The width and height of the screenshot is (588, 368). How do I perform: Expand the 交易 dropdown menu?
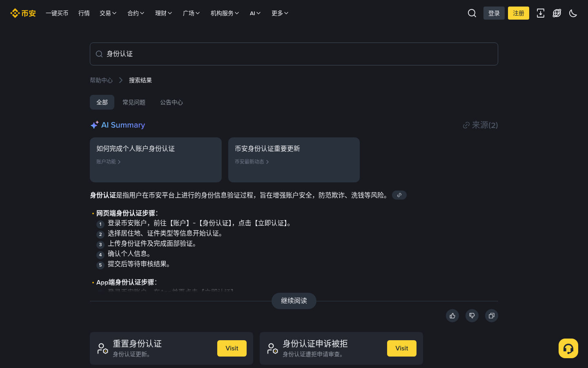[x=108, y=13]
